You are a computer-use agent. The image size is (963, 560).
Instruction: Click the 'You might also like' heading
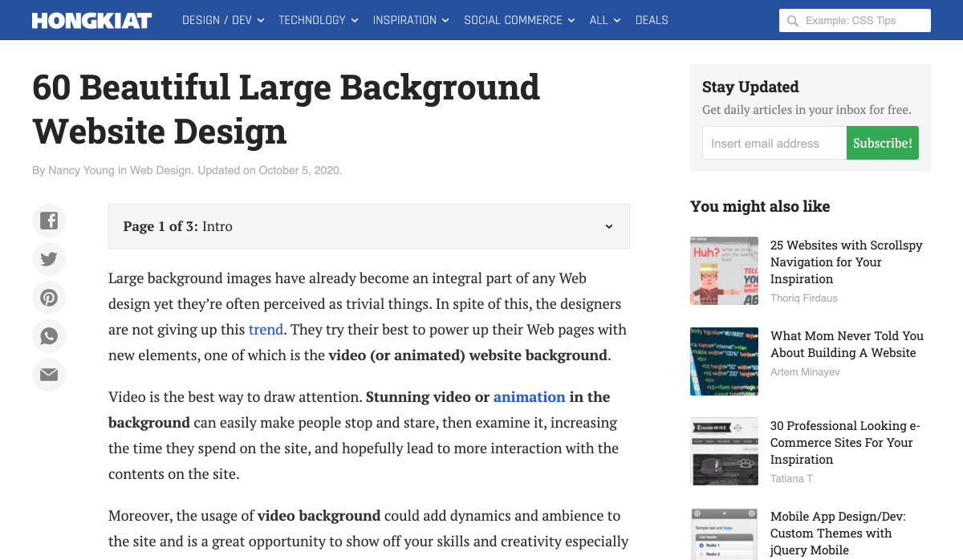click(x=760, y=206)
